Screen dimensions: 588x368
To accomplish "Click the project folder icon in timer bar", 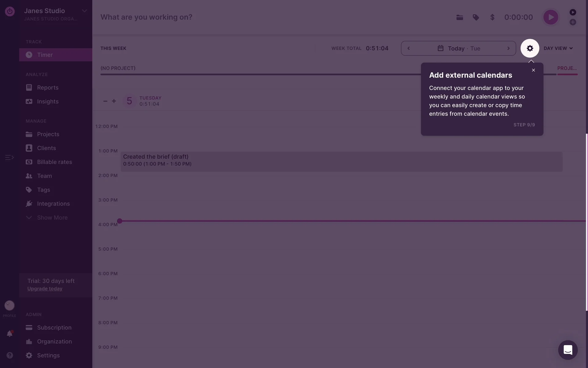I will [459, 17].
